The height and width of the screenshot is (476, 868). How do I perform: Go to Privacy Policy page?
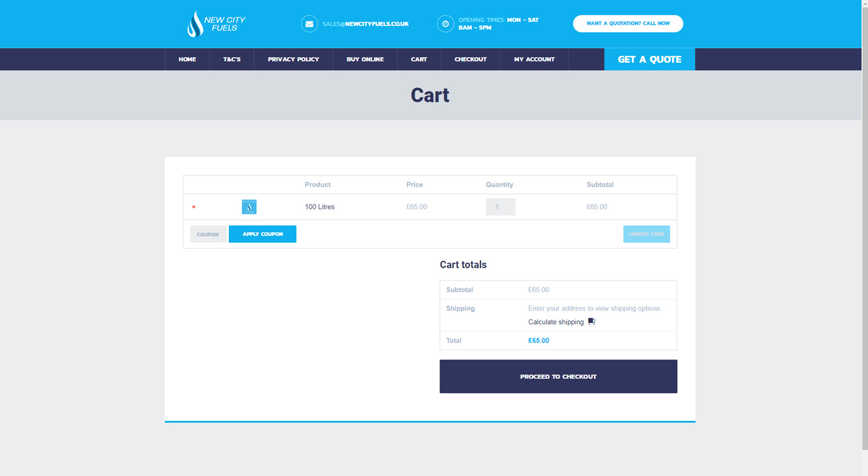[x=293, y=59]
